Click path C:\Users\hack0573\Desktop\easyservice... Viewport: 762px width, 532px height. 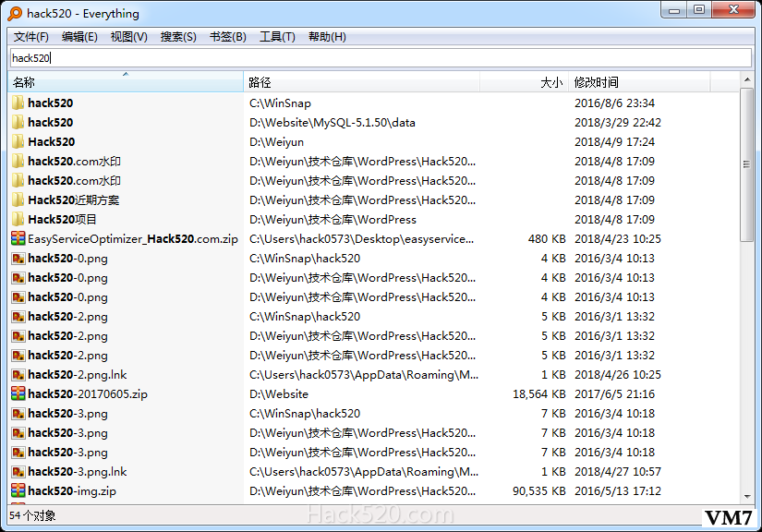click(361, 239)
